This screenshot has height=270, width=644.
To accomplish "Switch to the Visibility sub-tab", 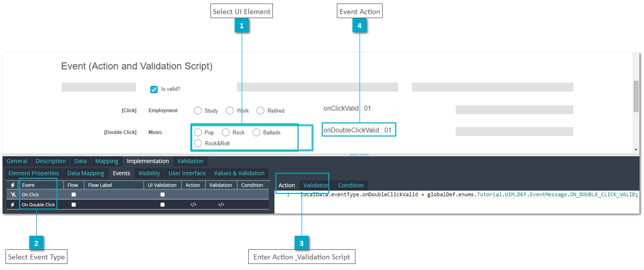I will tap(149, 173).
